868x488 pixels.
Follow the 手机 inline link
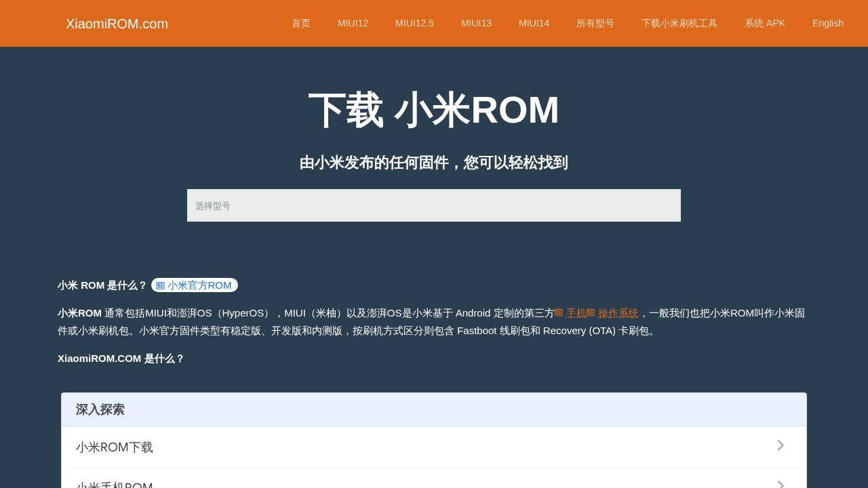tap(576, 313)
